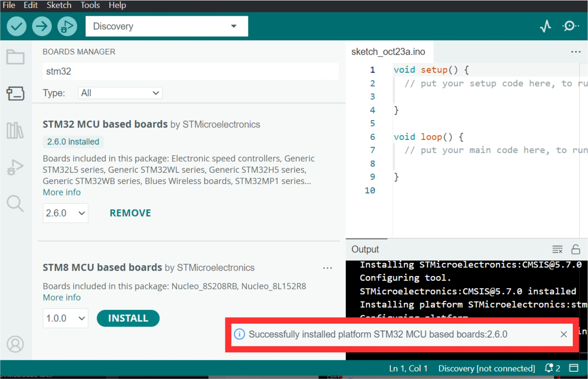Click the Upload arrow button
588x379 pixels.
(42, 26)
